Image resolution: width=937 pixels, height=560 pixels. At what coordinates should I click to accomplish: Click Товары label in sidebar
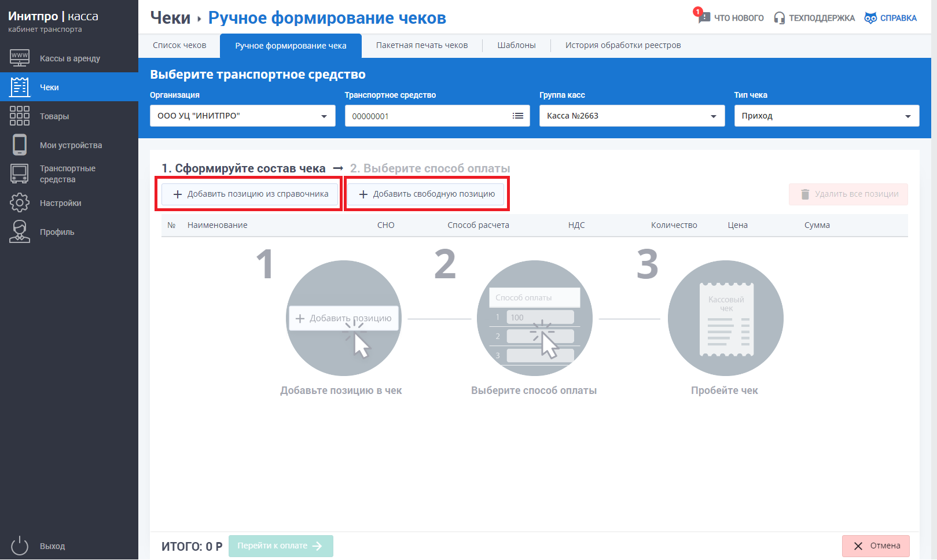click(x=54, y=116)
